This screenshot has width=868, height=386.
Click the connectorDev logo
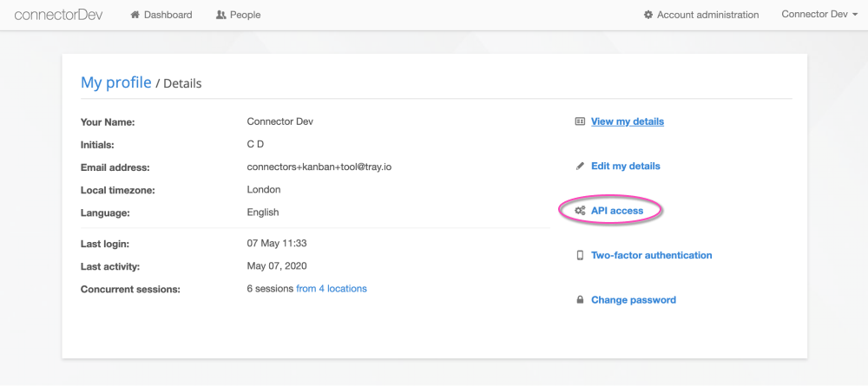click(x=58, y=15)
